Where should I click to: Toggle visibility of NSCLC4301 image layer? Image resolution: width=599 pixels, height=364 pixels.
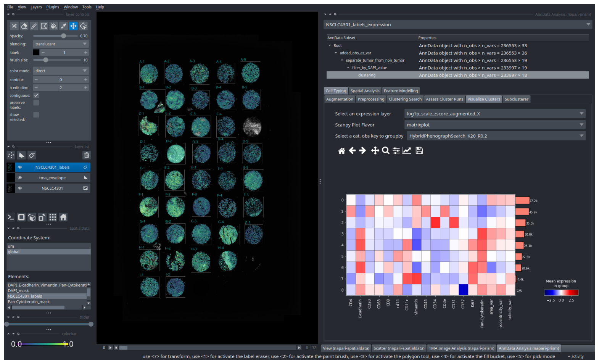coord(20,188)
